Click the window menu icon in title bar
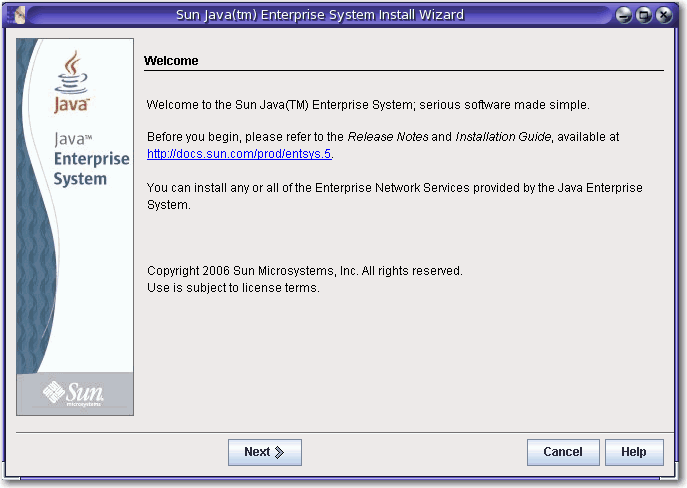The image size is (687, 488). click(x=18, y=15)
